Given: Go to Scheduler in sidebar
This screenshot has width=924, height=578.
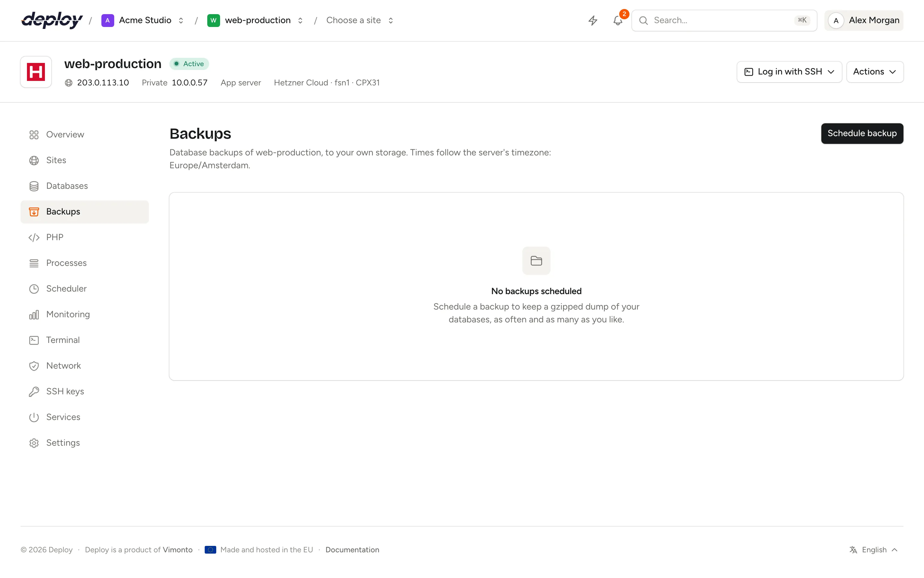Looking at the screenshot, I should click(x=85, y=289).
